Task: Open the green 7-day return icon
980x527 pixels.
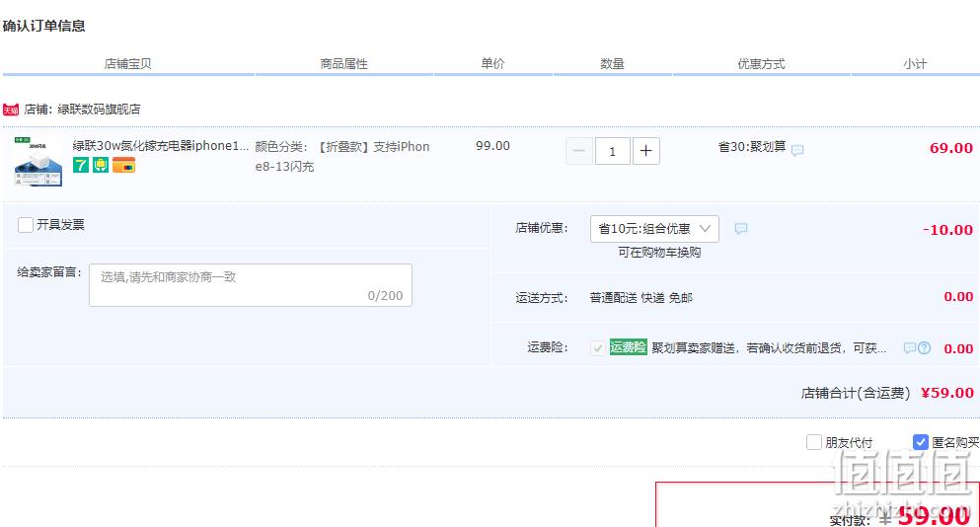Action: [81, 165]
